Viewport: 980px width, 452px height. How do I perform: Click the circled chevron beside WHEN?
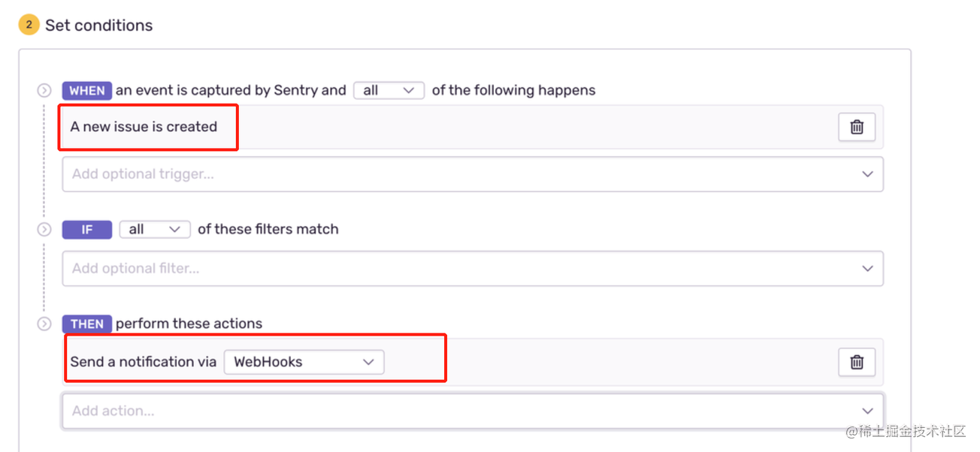[x=44, y=91]
